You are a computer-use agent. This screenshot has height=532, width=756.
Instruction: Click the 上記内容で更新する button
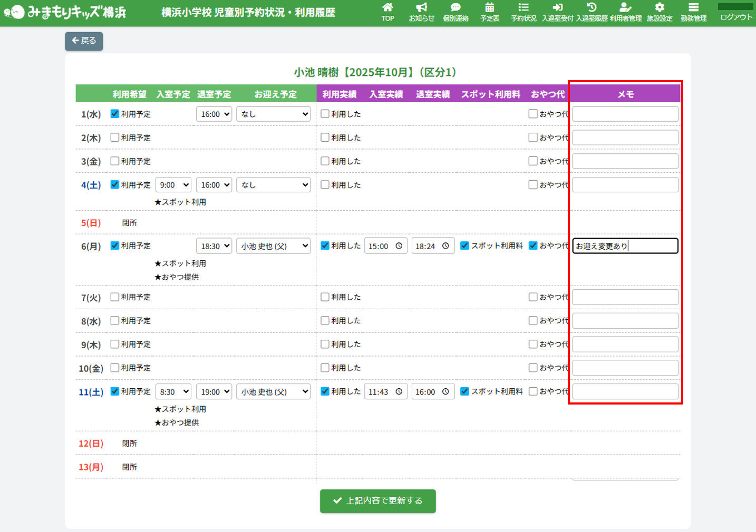coord(377,501)
